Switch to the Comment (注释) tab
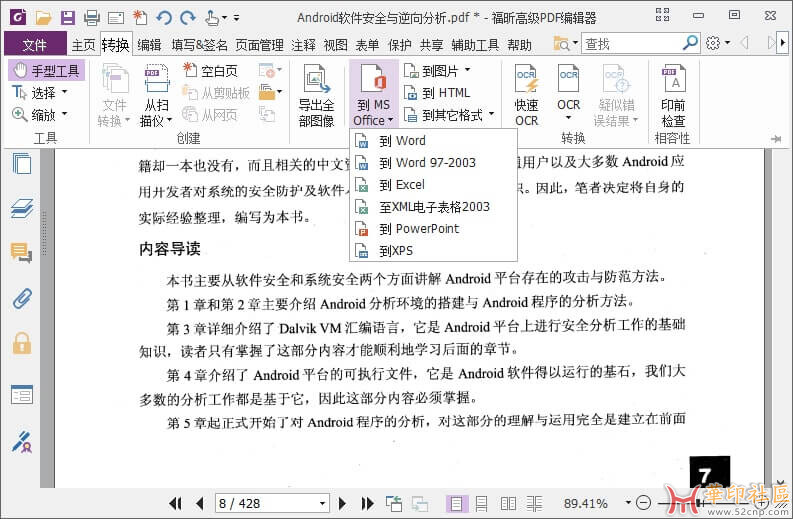 303,45
